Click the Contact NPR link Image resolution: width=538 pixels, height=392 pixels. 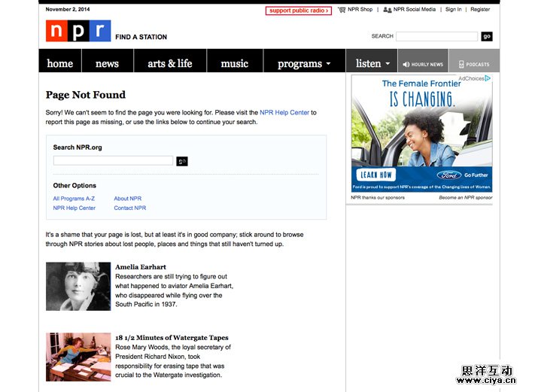[x=130, y=208]
